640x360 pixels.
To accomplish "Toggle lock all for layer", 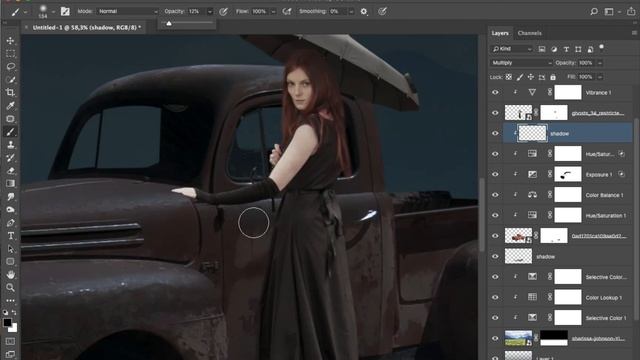I will tap(553, 77).
